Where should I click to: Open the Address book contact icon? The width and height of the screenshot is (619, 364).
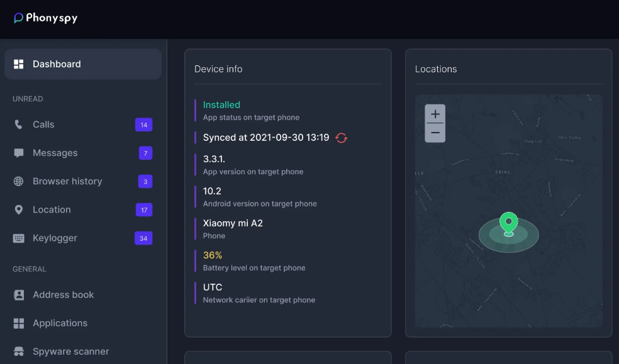(19, 295)
